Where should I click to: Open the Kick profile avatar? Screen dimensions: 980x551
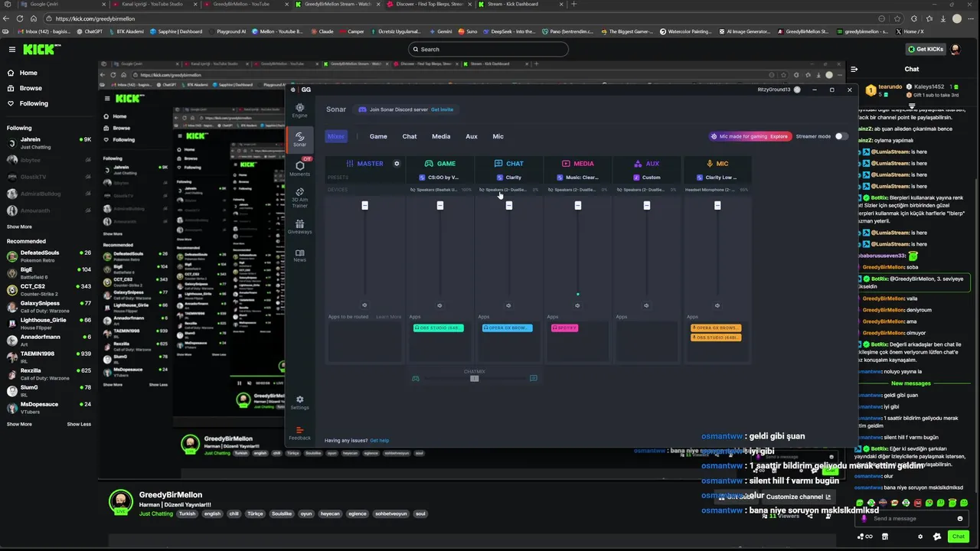tap(955, 49)
